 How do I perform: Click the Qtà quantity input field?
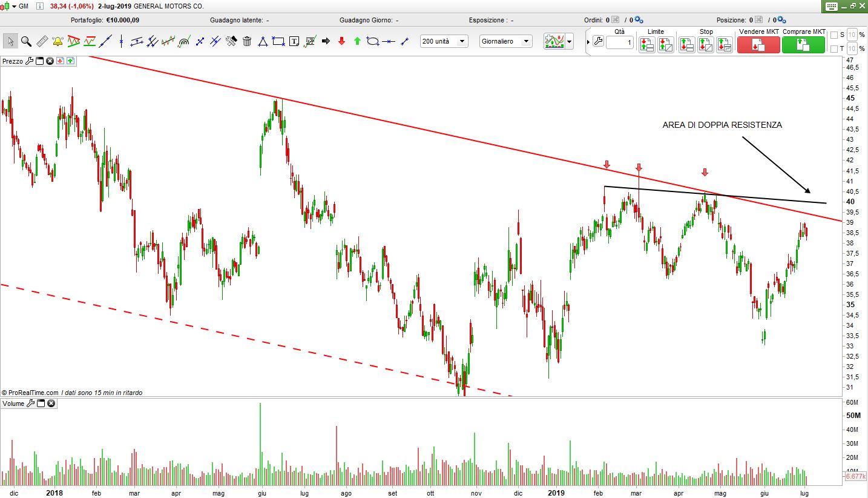pos(619,43)
